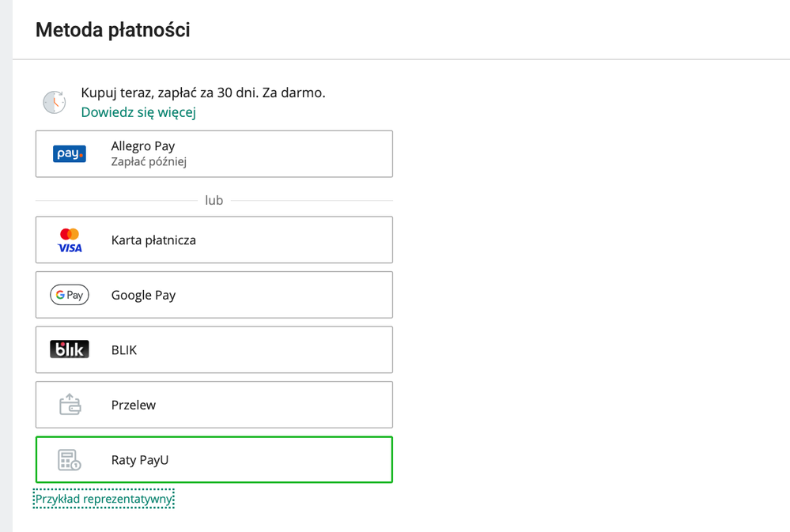Click the Metoda płatności heading

point(113,30)
